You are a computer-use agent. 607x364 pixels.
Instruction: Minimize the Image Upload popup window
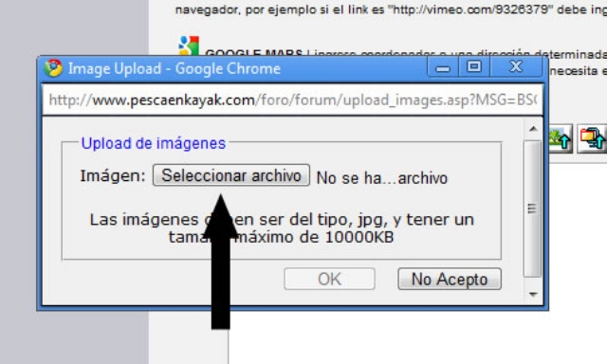[x=443, y=67]
